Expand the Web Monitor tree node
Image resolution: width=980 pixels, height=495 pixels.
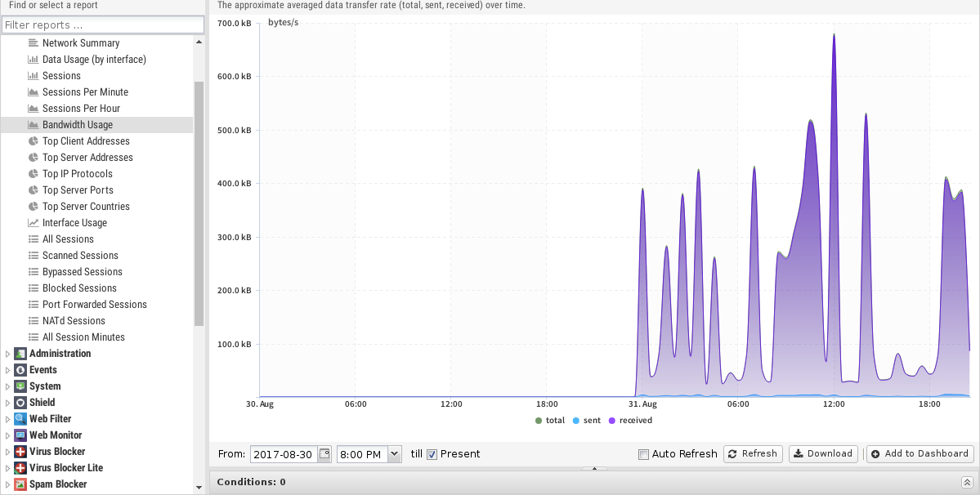click(x=7, y=435)
